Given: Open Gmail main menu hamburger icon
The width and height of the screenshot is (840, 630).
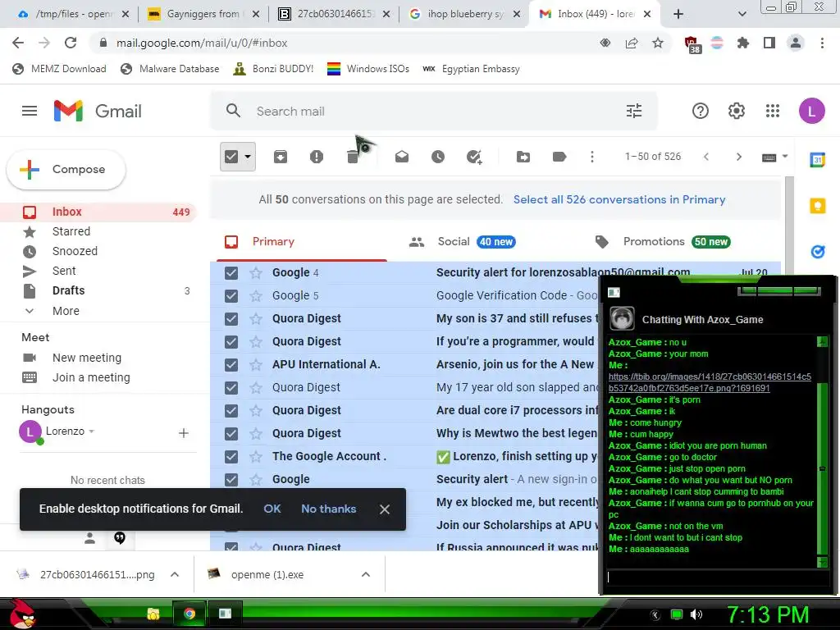Looking at the screenshot, I should pos(30,111).
